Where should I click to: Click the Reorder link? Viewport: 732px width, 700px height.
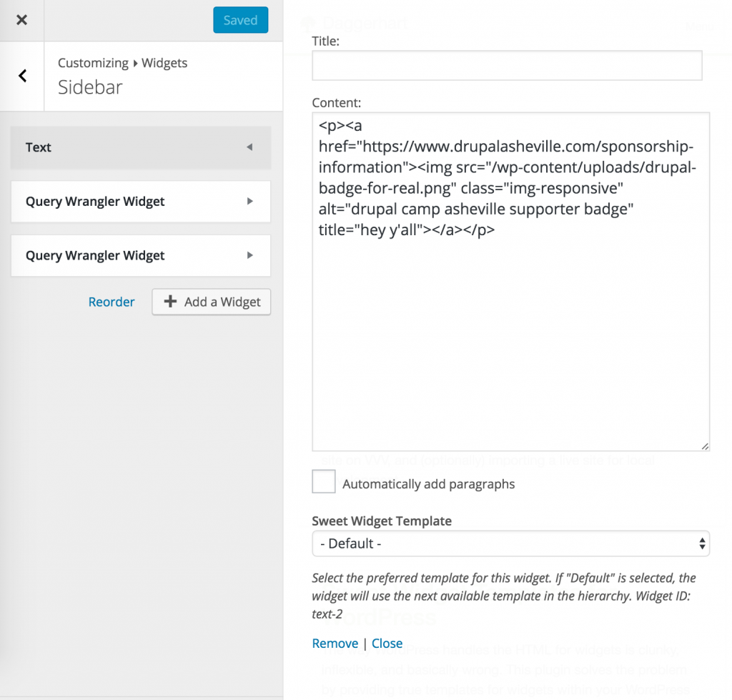[112, 302]
